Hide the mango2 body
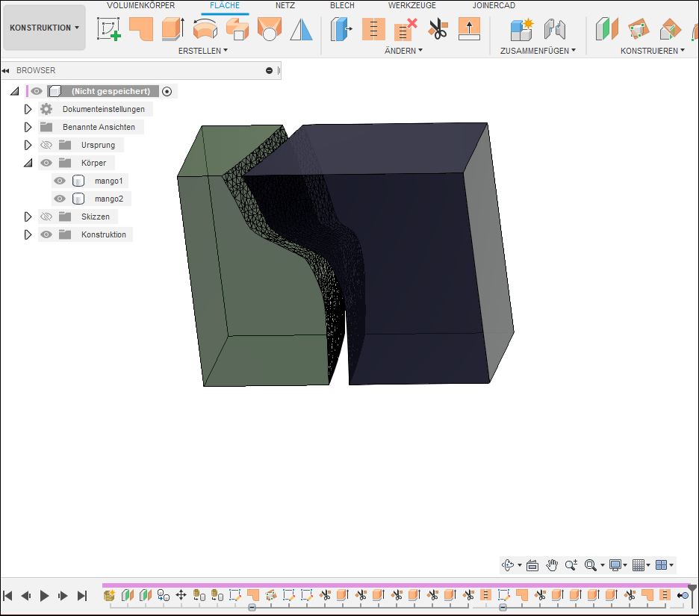Screen dimensions: 699x616 coord(60,199)
